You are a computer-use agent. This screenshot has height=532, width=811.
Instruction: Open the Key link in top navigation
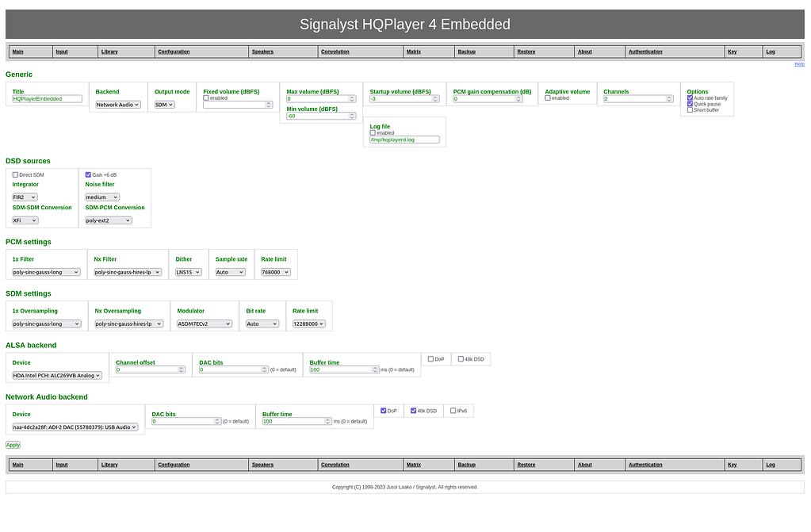click(732, 52)
